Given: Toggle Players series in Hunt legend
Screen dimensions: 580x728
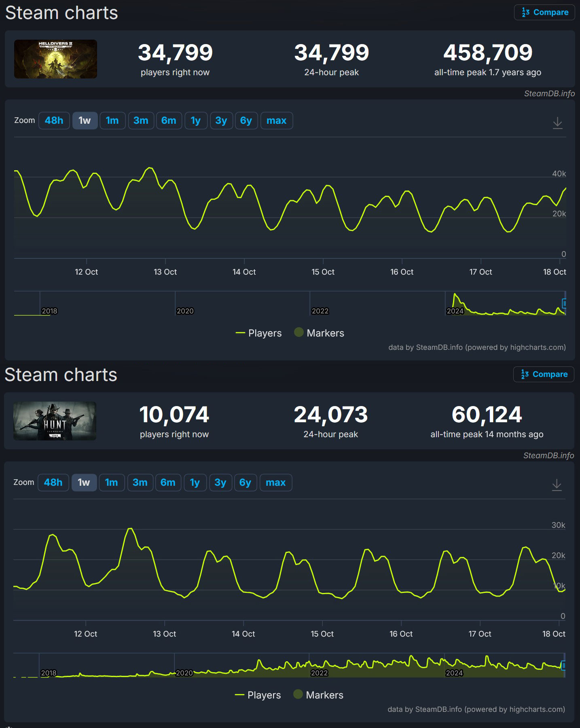Looking at the screenshot, I should pyautogui.click(x=258, y=695).
